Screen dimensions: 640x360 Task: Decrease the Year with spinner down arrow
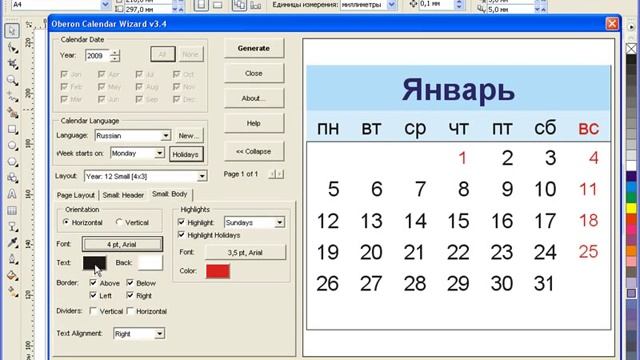[x=115, y=59]
